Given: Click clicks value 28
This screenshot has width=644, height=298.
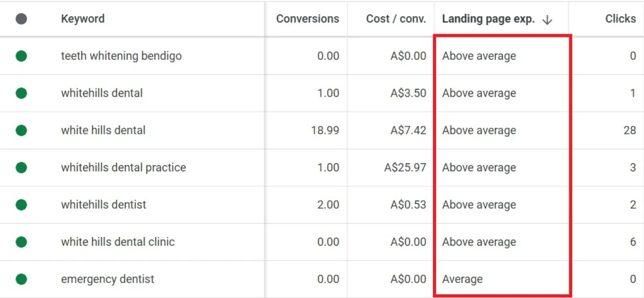Looking at the screenshot, I should click(630, 130).
